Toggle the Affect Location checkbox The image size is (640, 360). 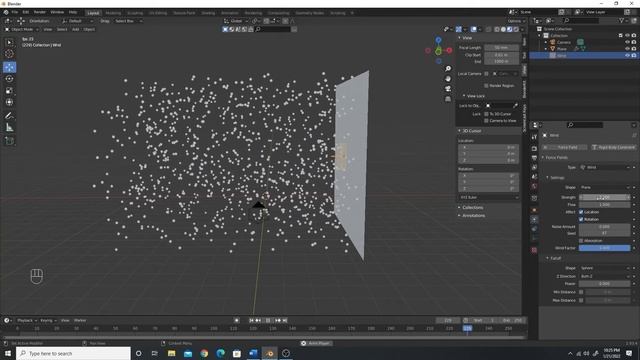click(581, 212)
